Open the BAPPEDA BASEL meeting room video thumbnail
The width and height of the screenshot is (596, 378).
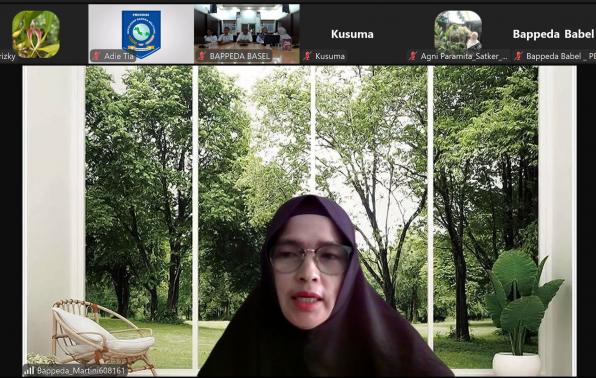pos(247,34)
